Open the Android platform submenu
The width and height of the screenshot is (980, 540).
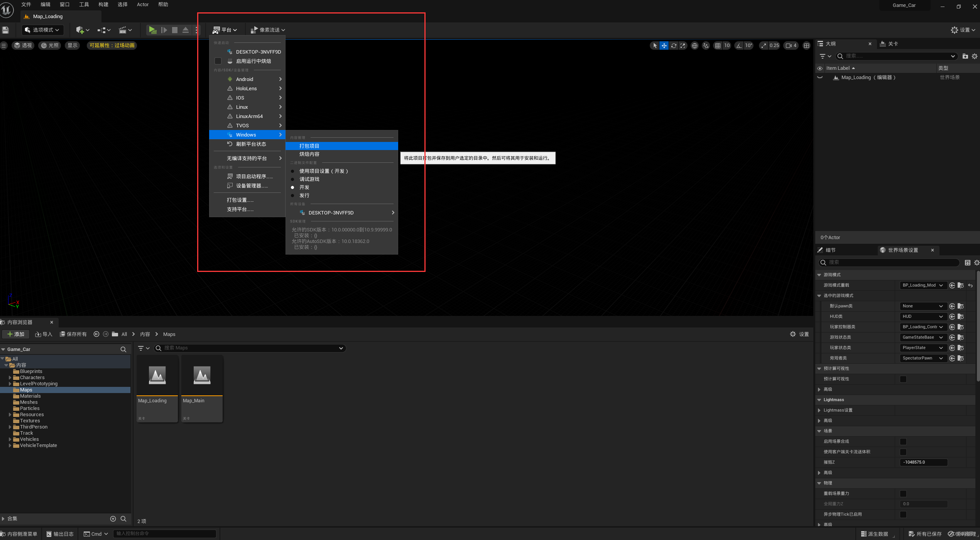(x=245, y=79)
